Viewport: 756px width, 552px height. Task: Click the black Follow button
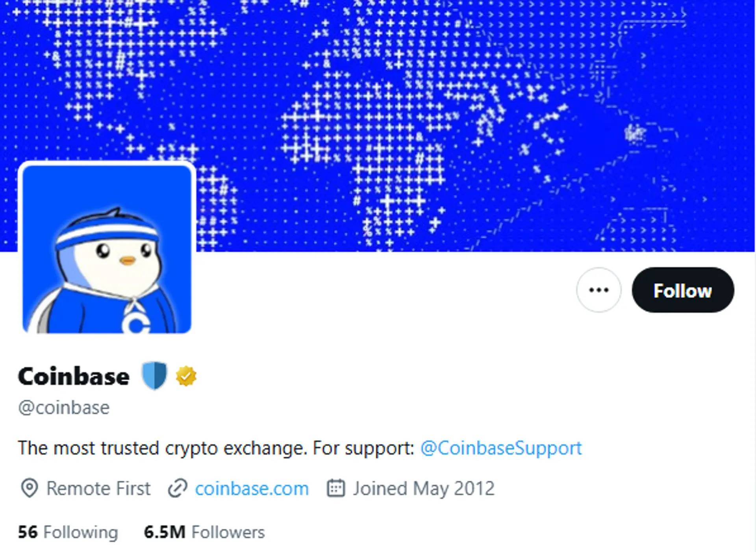point(683,290)
